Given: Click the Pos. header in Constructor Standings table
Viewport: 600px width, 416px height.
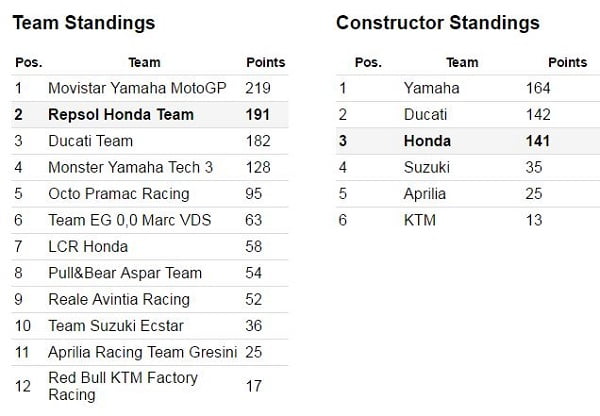Looking at the screenshot, I should 368,62.
